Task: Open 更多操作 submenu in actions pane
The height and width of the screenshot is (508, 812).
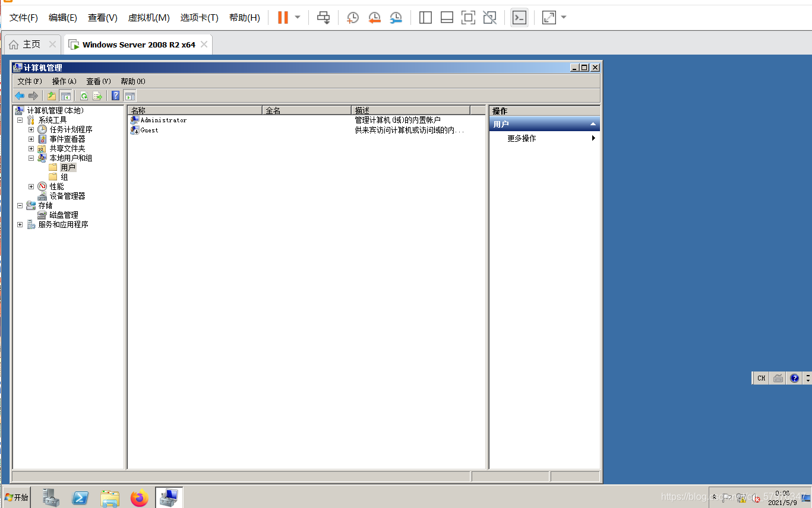Action: click(545, 138)
